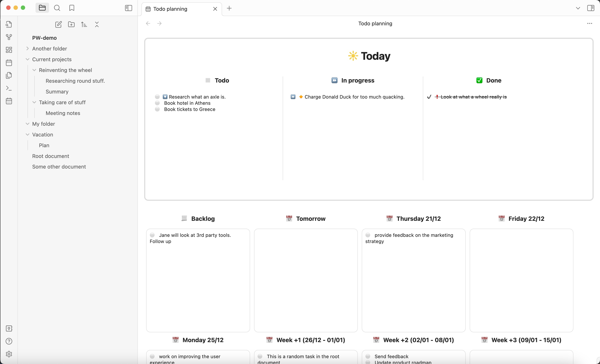Open the search panel icon
Viewport: 600px width, 364px height.
57,8
